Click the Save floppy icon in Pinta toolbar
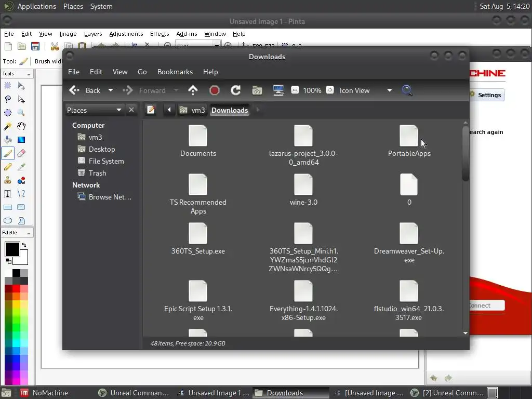532x399 pixels. pos(35,46)
